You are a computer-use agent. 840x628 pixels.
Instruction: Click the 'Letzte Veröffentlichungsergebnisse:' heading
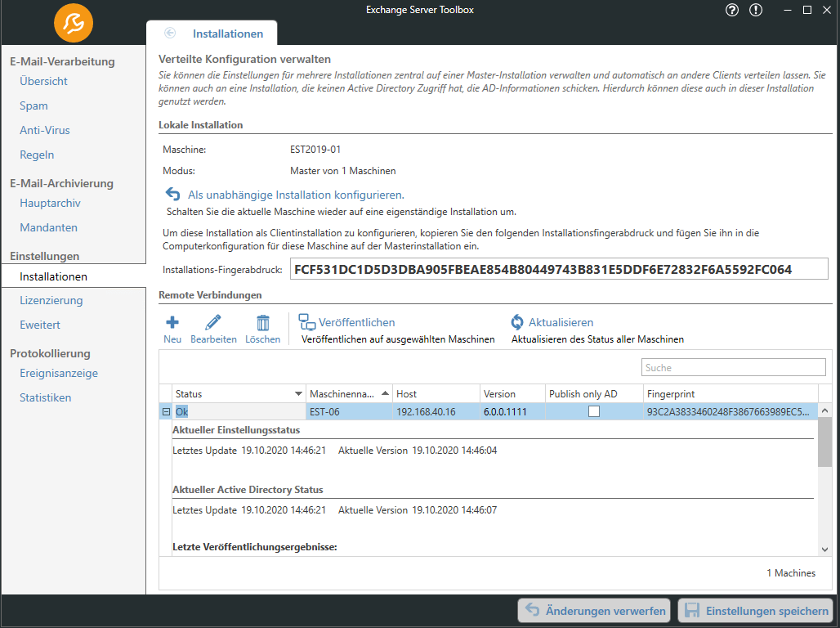click(x=254, y=547)
